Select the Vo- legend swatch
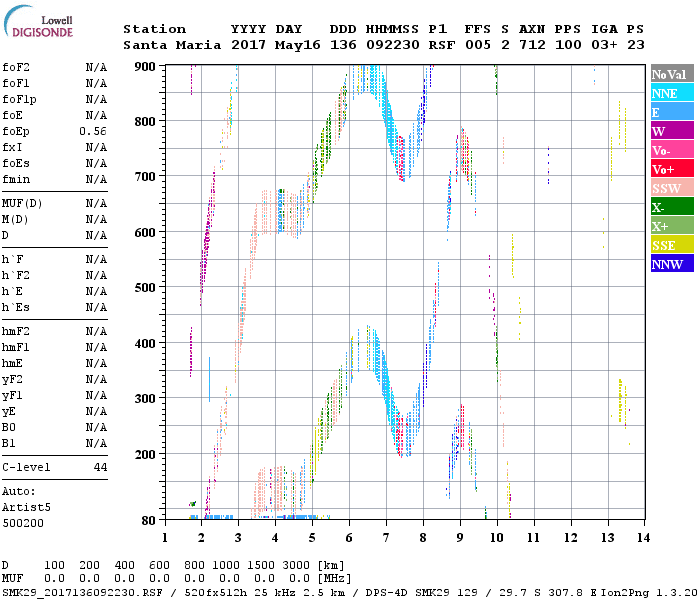Viewport: 700px width, 600px height. [x=672, y=150]
